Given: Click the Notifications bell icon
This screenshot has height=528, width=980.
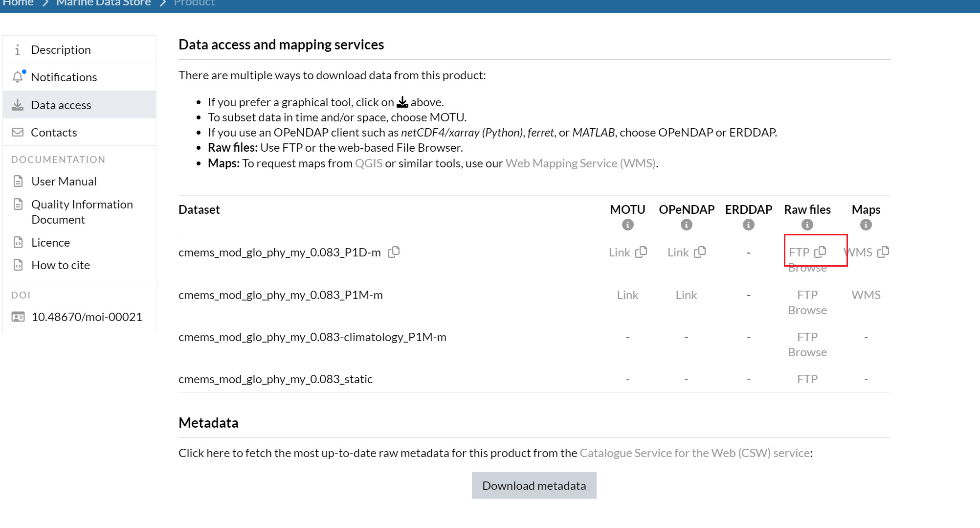Looking at the screenshot, I should [x=18, y=77].
